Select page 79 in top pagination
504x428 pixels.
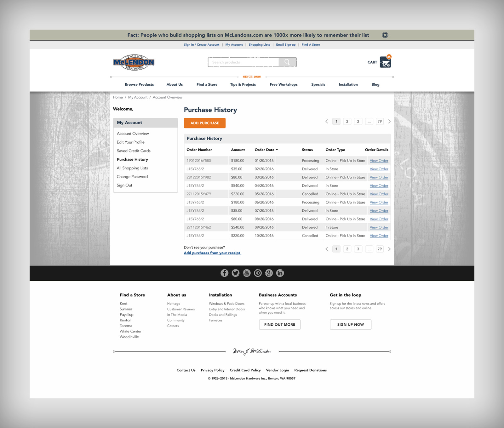point(380,121)
